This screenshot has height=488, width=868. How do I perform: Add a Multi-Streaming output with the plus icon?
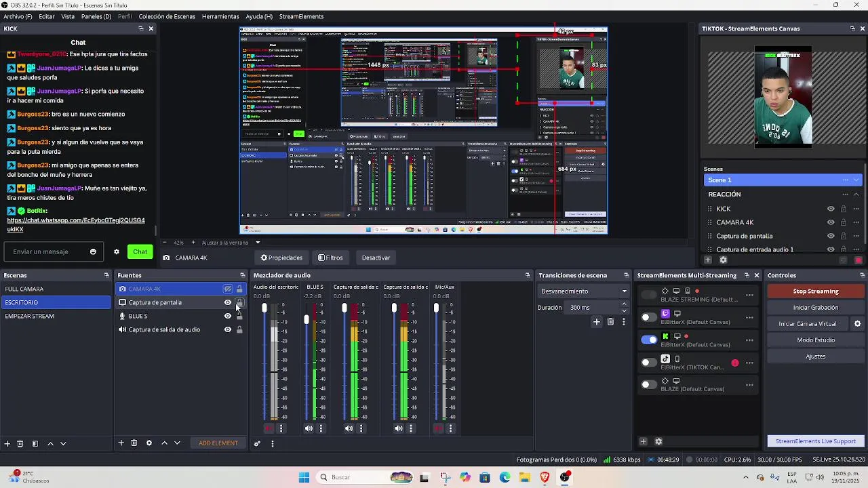643,441
